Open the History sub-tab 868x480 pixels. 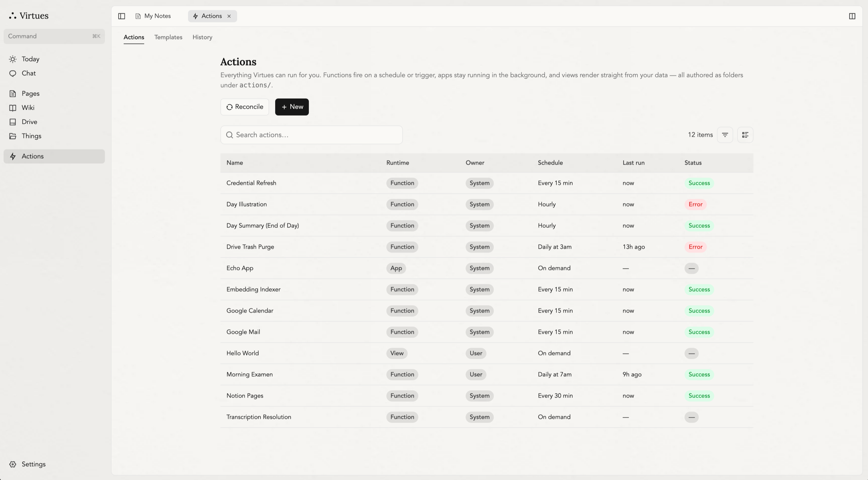202,37
